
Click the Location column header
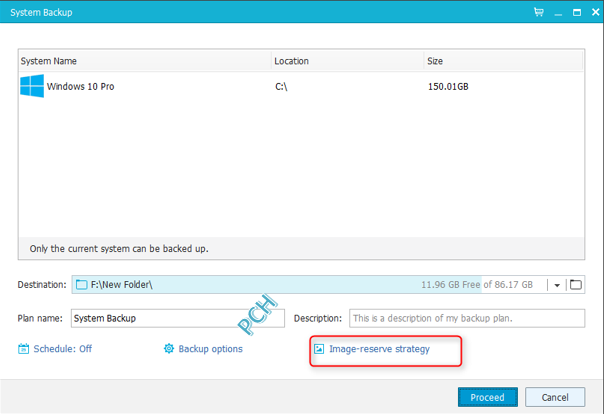(347, 61)
